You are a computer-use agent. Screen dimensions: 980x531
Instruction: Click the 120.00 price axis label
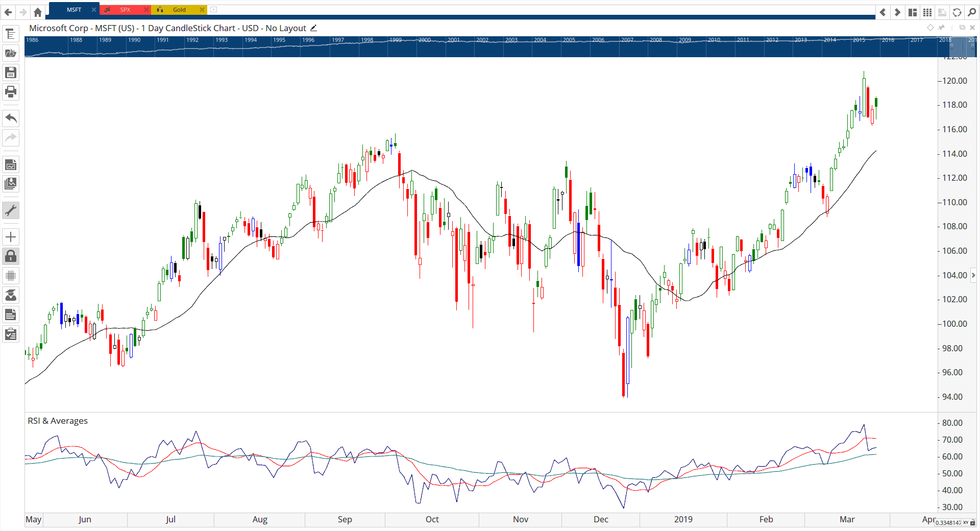click(954, 81)
